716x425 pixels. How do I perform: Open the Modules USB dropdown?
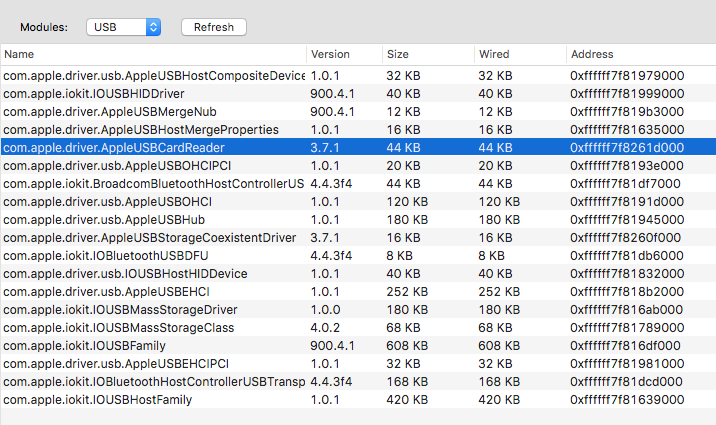[x=123, y=27]
